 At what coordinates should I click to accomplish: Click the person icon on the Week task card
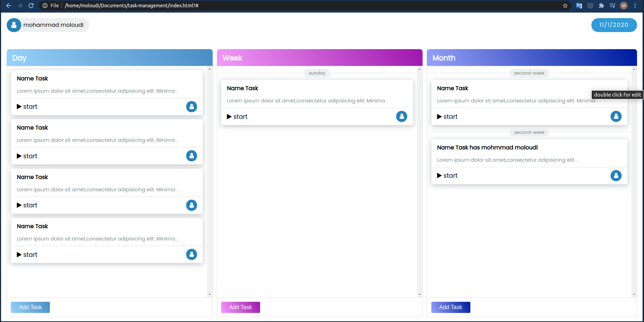(x=401, y=116)
